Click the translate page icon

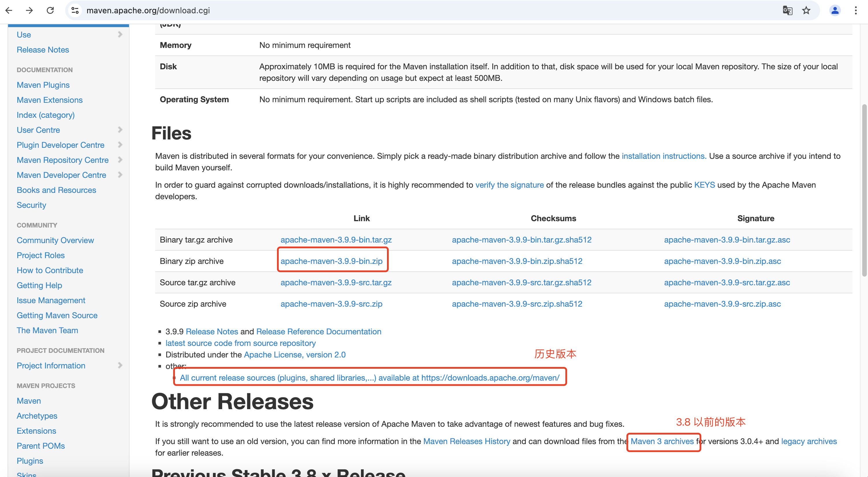787,10
